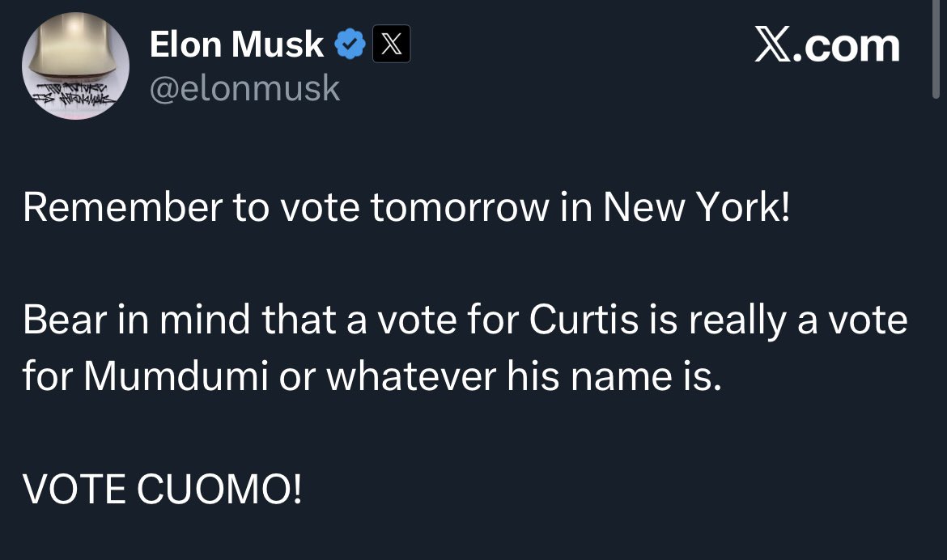
Task: Click the X glyph in the X.com logo
Action: (x=775, y=45)
